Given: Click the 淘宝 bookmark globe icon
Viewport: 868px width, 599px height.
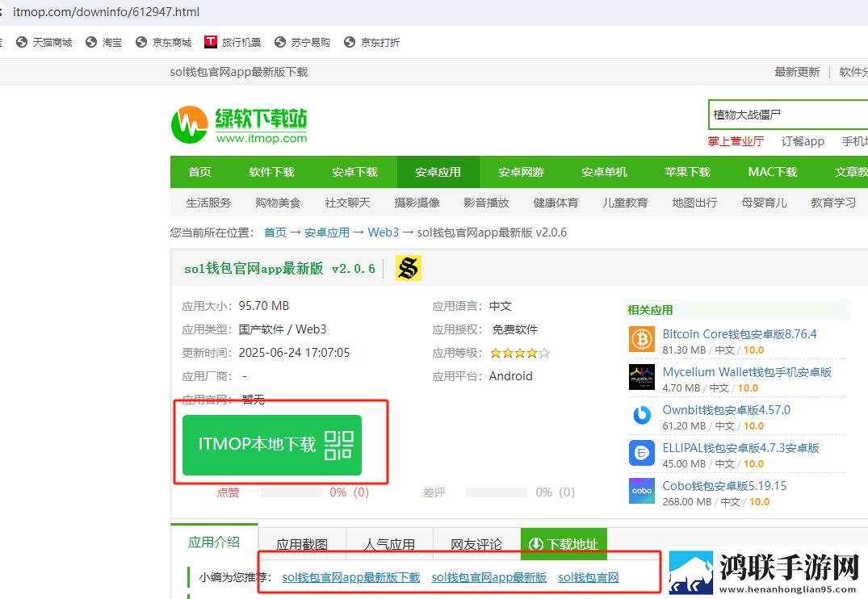Looking at the screenshot, I should 91,42.
